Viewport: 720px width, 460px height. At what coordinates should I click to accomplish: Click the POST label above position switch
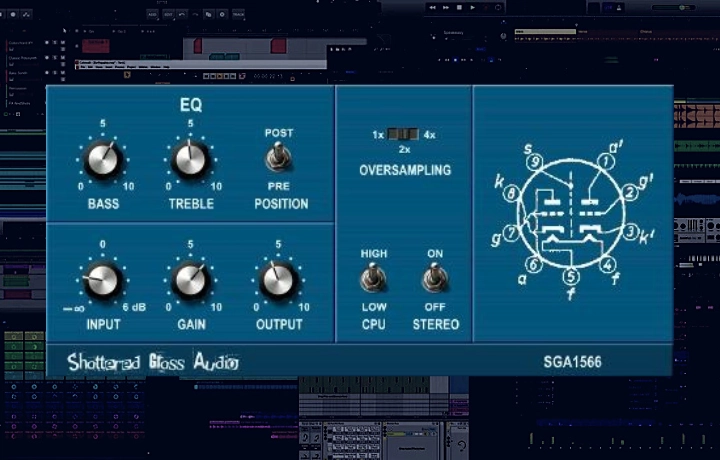click(279, 133)
